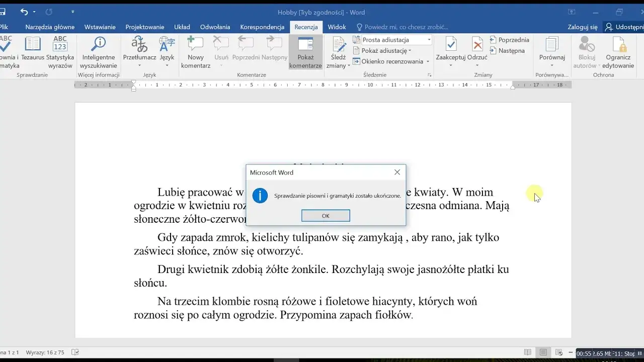Click 'Drugi kwietnik' paragraph text
Screen dimensions: 644x362
(x=193, y=269)
